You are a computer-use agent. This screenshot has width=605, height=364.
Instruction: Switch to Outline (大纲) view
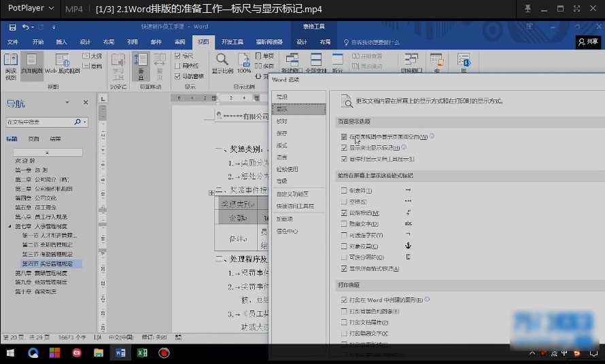point(92,56)
